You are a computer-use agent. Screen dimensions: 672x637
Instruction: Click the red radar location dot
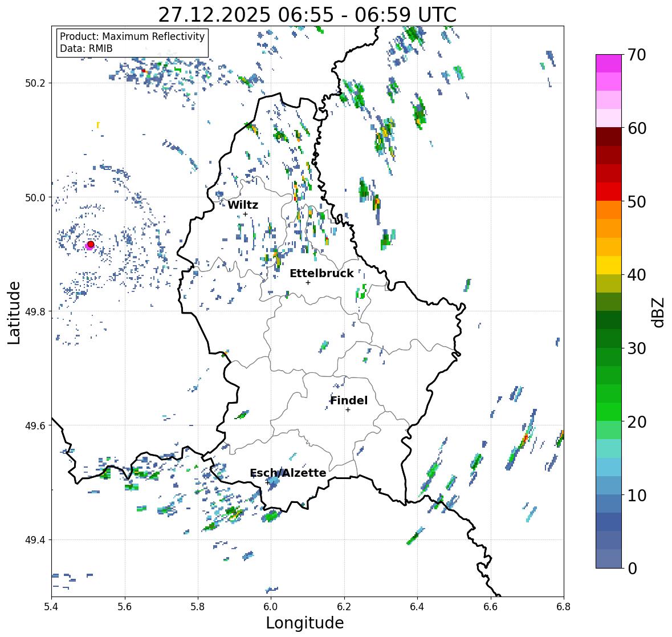pyautogui.click(x=91, y=244)
